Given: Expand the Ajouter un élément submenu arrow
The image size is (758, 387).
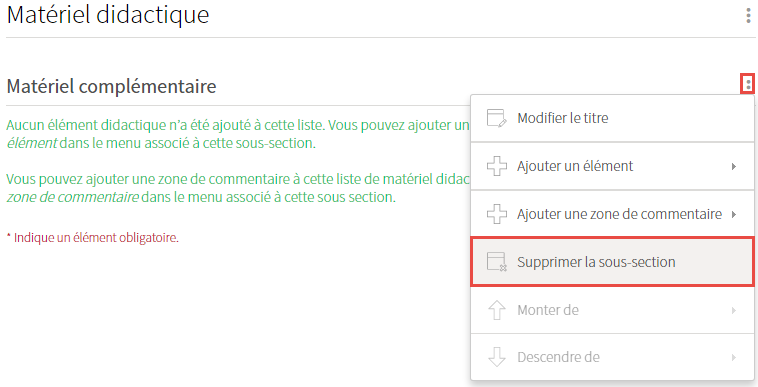Looking at the screenshot, I should 734,166.
